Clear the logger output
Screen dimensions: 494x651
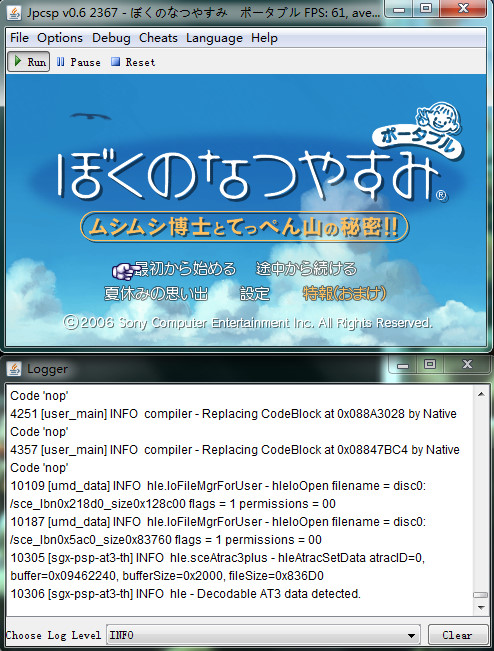click(x=457, y=635)
